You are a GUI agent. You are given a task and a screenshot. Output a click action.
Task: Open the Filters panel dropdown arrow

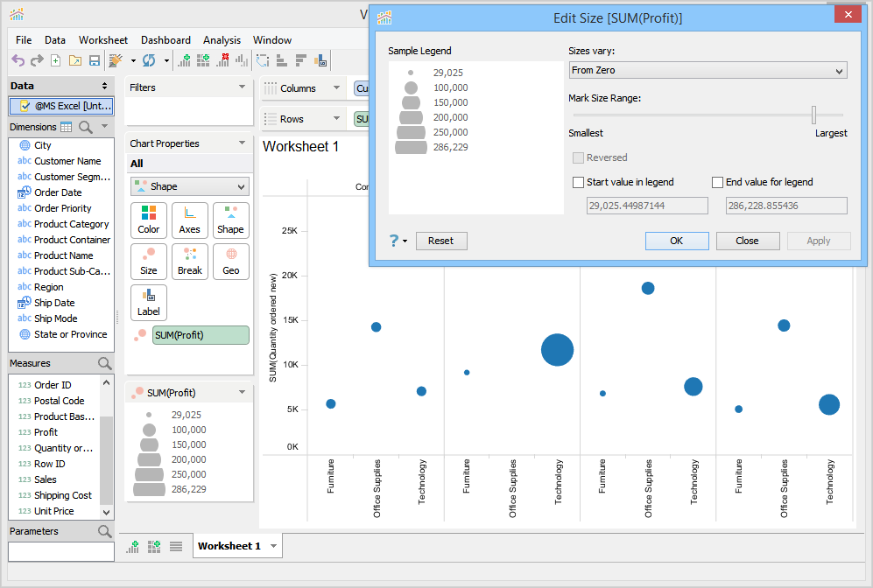[243, 87]
